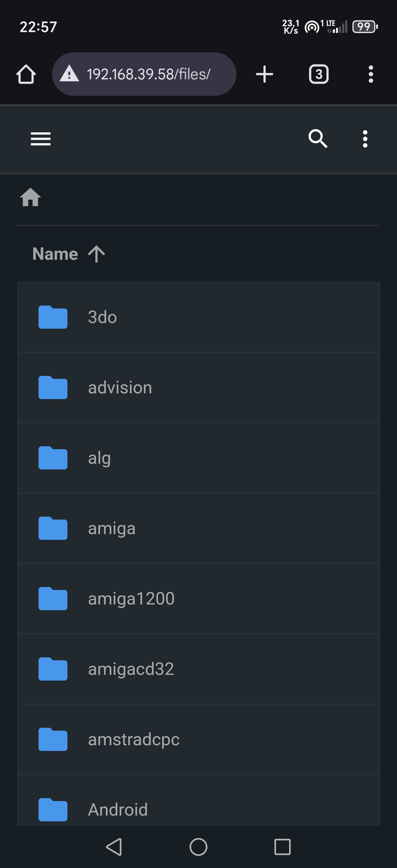The image size is (397, 868).
Task: Tap the Android back navigation button
Action: (114, 847)
